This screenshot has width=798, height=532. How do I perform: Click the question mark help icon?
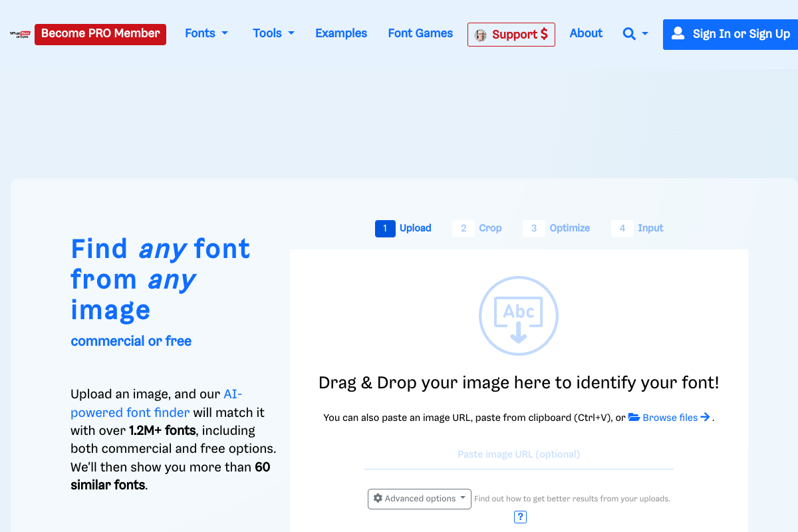[520, 517]
